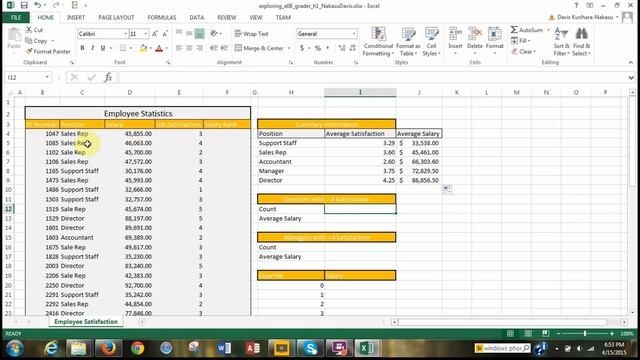Click Decrease Decimal icon

point(353,48)
